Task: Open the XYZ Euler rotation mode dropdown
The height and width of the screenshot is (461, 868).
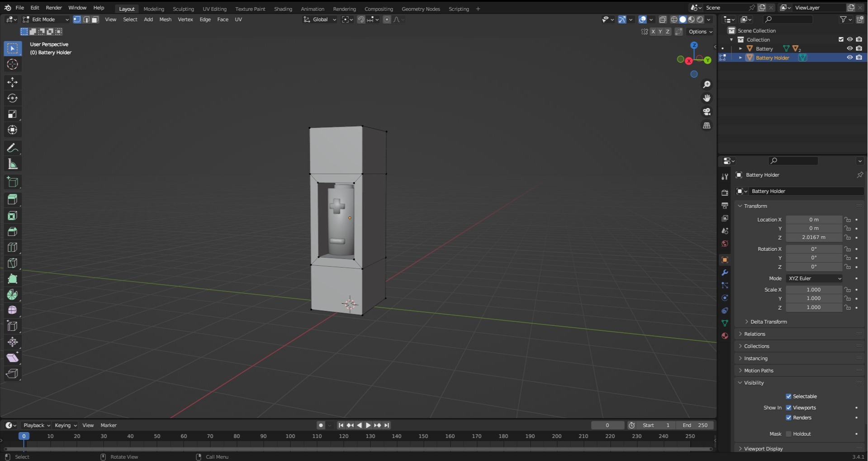Action: click(814, 278)
